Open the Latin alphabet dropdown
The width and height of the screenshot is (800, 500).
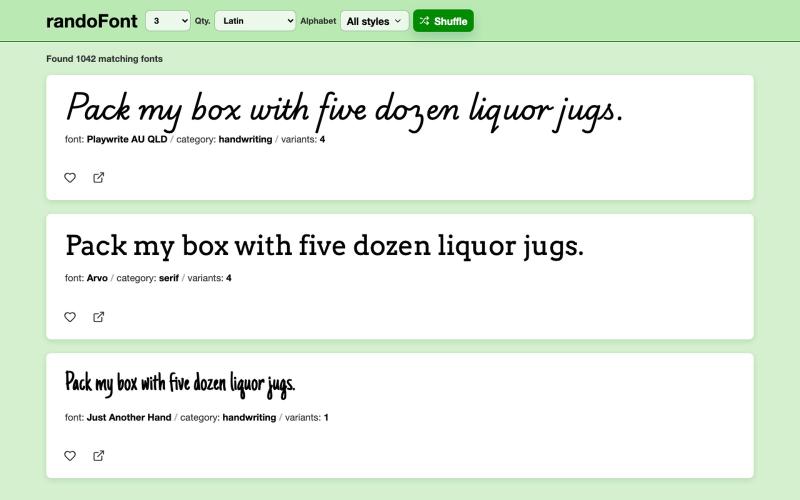(255, 21)
